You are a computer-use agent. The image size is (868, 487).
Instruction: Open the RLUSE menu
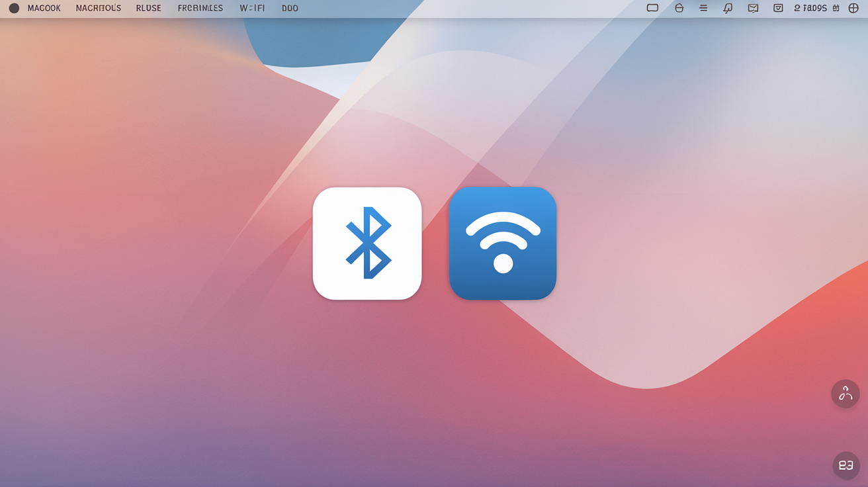[x=149, y=9]
